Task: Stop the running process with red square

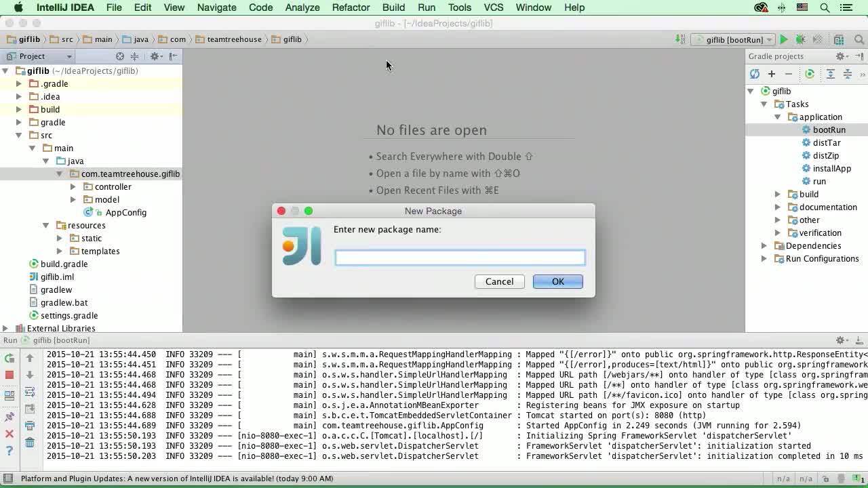Action: tap(9, 375)
